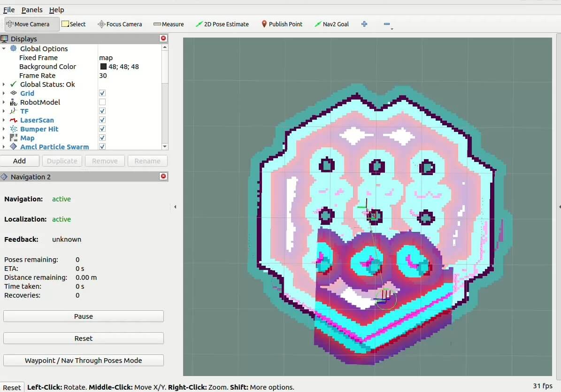Toggle the LaserScan display checkbox
The width and height of the screenshot is (561, 392).
(x=102, y=120)
